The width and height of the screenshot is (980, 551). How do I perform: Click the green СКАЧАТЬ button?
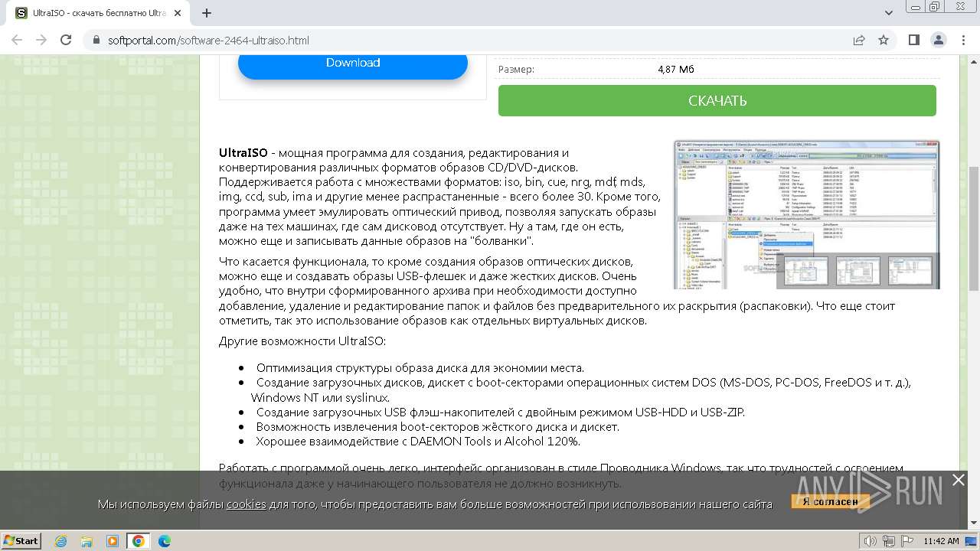click(x=717, y=100)
